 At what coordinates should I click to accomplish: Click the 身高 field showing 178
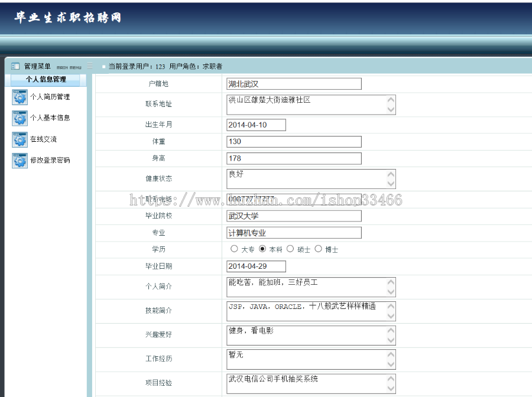[x=294, y=158]
